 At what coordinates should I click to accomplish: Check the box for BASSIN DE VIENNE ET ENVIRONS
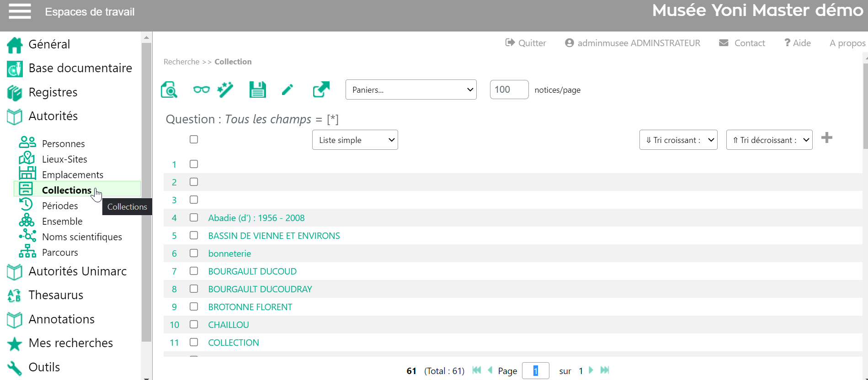[194, 236]
